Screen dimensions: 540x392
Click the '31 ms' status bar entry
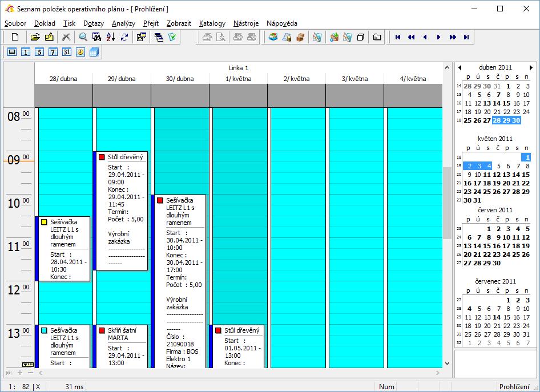(x=74, y=387)
